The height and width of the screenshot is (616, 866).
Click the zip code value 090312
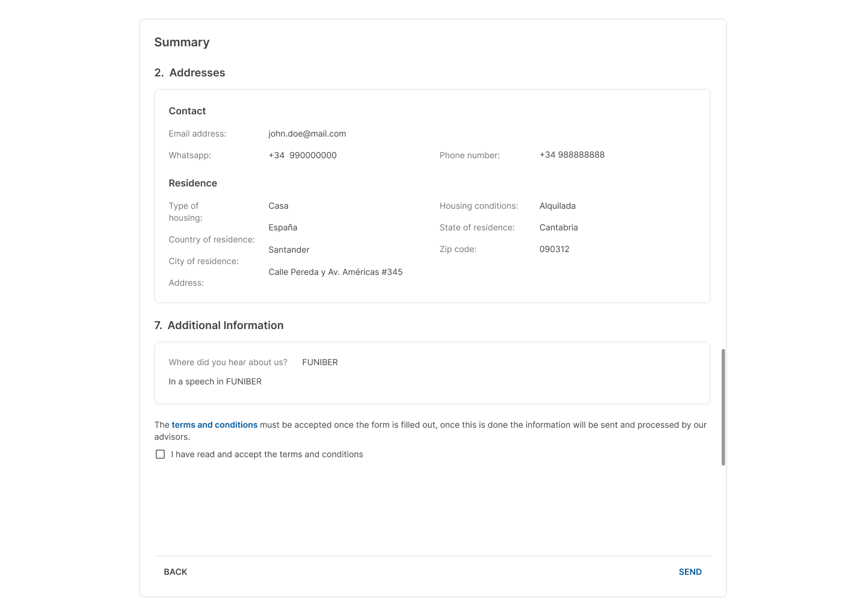(x=554, y=249)
